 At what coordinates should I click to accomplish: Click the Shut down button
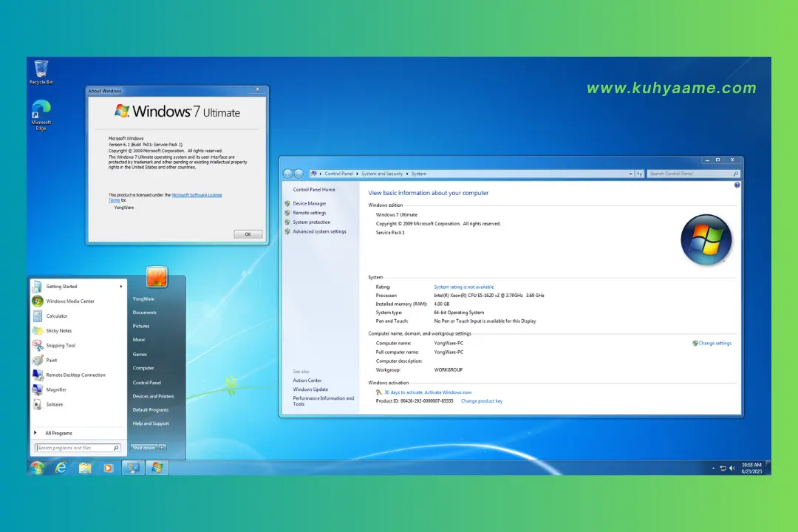click(x=144, y=448)
